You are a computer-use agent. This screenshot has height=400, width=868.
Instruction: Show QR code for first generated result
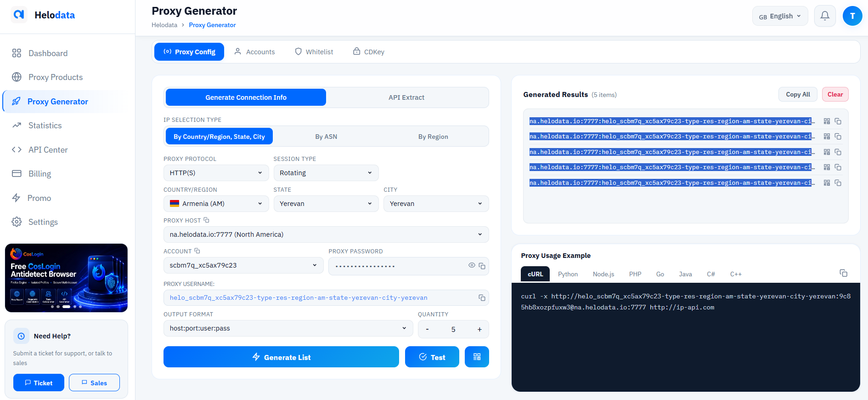coord(827,121)
